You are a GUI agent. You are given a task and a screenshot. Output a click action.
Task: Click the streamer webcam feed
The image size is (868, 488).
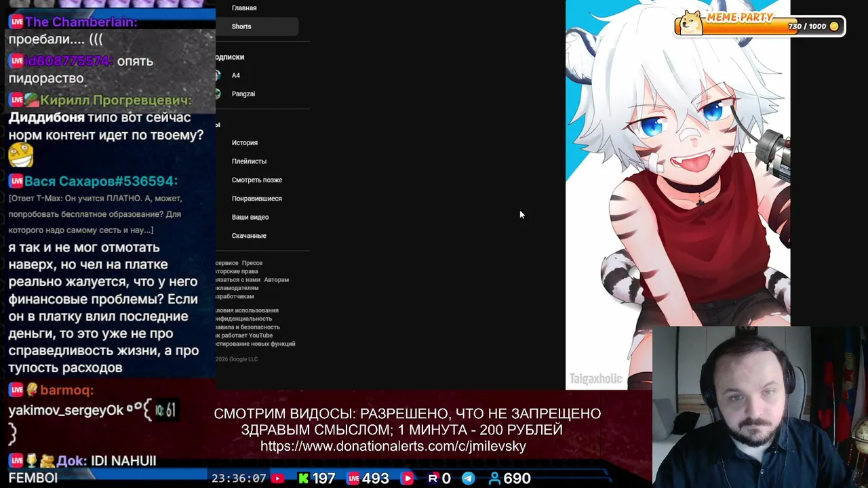click(x=759, y=407)
